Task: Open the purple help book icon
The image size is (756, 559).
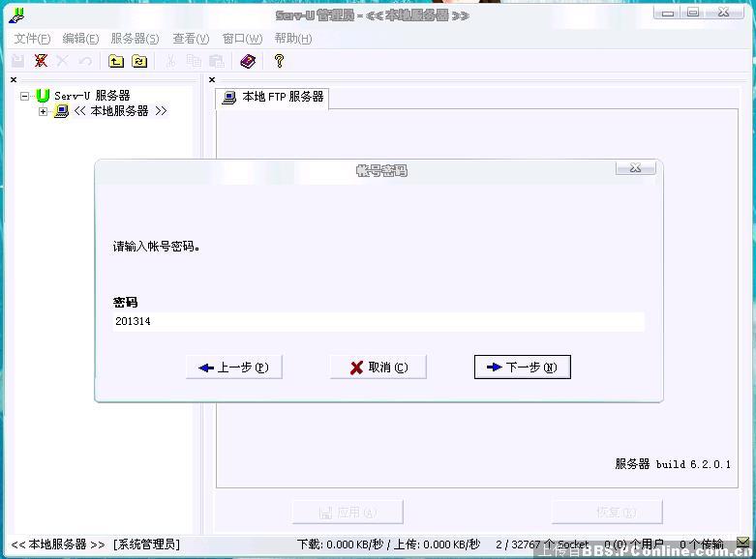Action: 248,61
